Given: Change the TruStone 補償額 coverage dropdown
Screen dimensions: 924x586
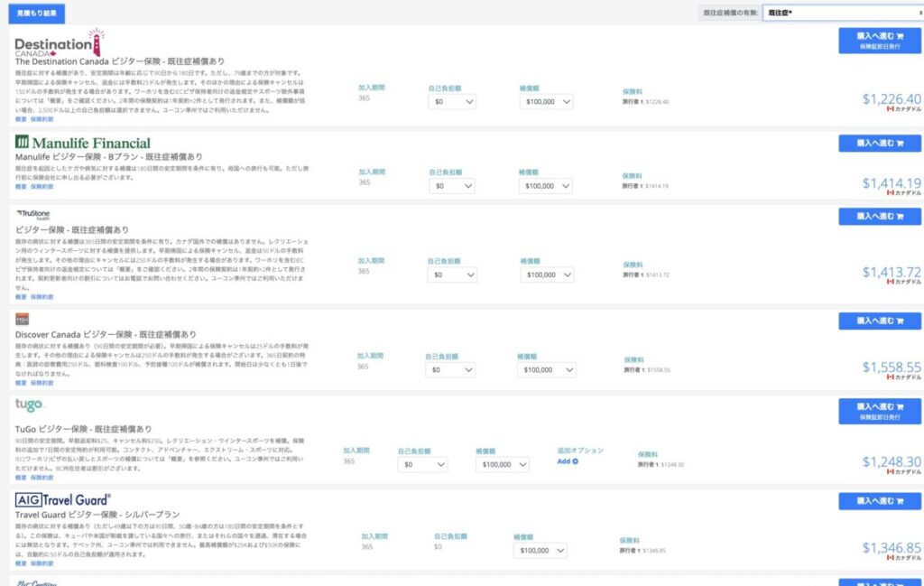Looking at the screenshot, I should click(547, 274).
